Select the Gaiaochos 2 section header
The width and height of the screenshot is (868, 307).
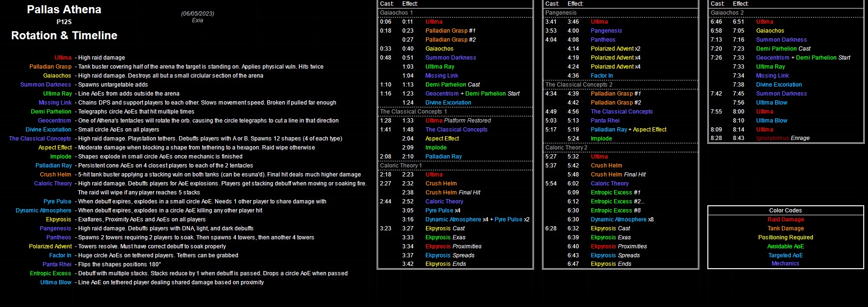(x=727, y=13)
